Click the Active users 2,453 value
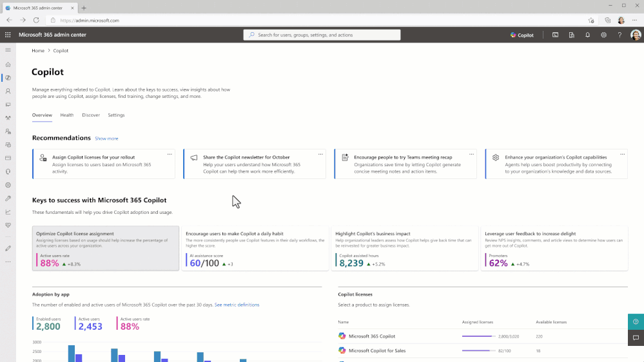 (x=90, y=327)
